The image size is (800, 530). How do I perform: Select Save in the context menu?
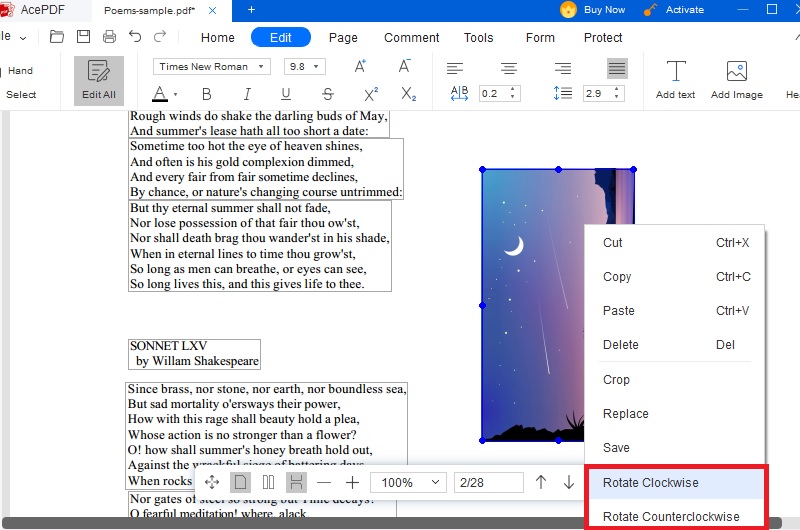pyautogui.click(x=676, y=447)
